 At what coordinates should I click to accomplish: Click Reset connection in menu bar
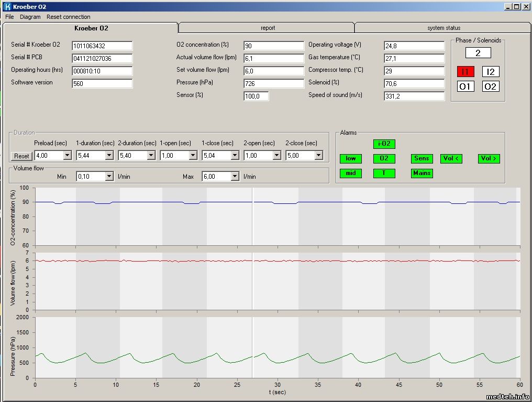click(68, 17)
